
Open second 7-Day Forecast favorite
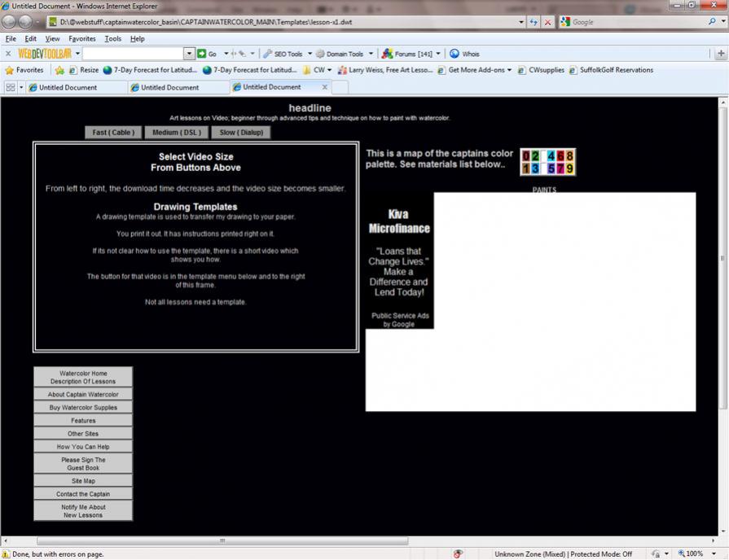click(250, 70)
